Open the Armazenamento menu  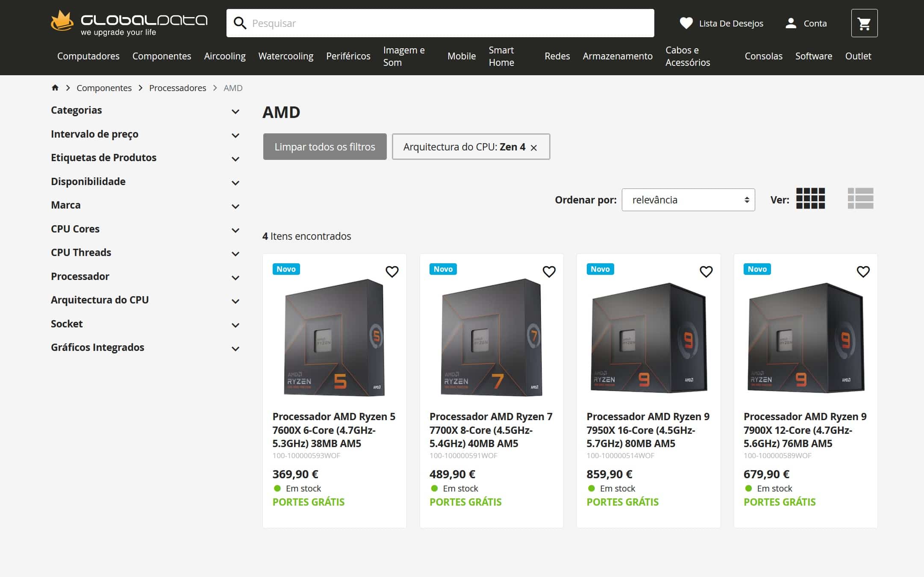[618, 56]
